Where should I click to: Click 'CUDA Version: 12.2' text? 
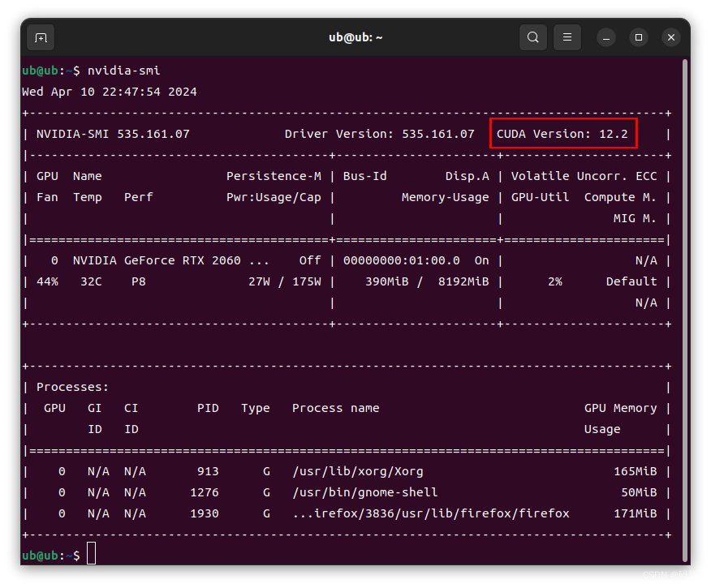[562, 134]
